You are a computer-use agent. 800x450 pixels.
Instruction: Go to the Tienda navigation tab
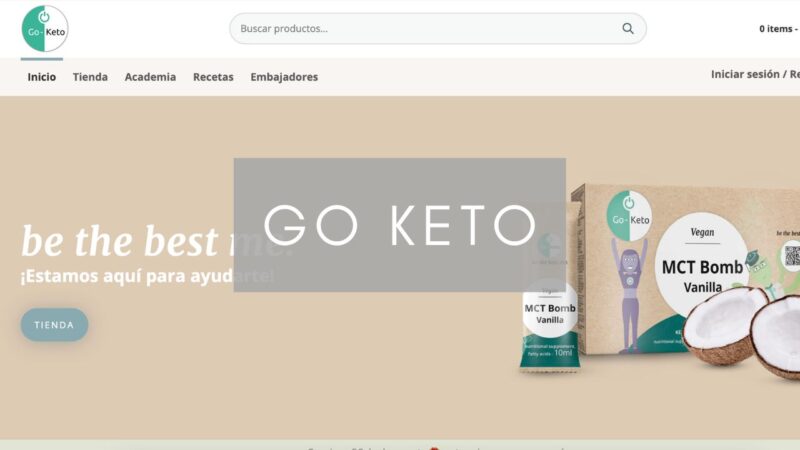click(90, 77)
